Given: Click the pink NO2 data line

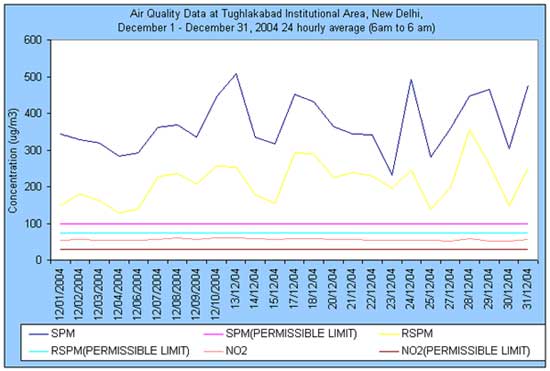Looking at the screenshot, I should pos(294,240).
